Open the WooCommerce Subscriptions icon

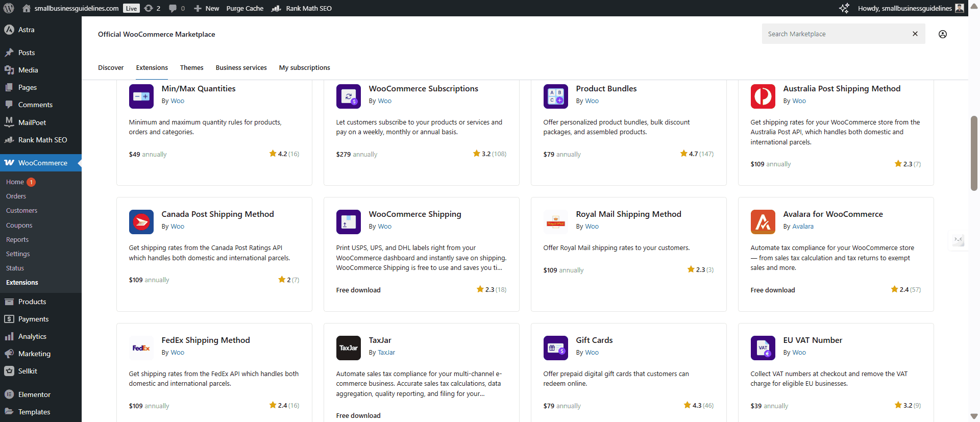349,96
